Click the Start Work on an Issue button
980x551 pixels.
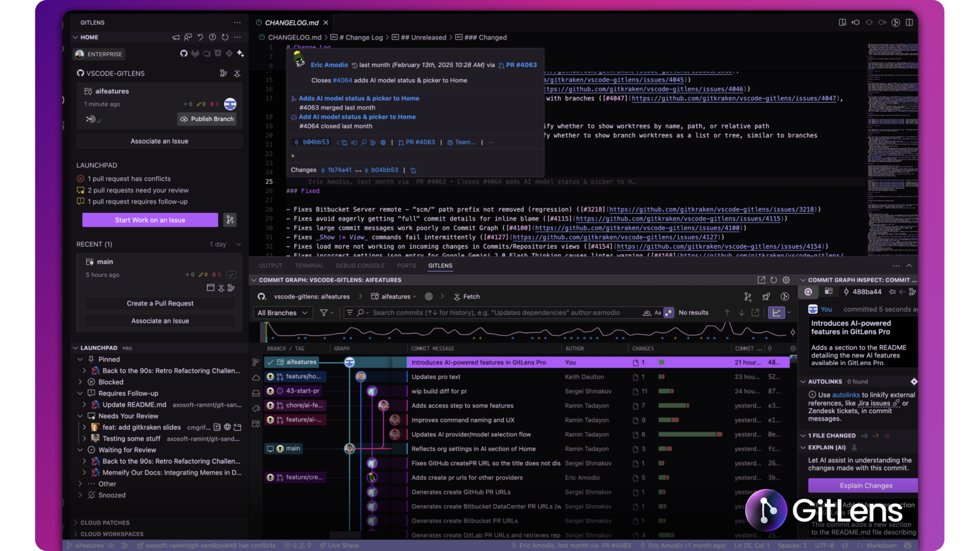tap(149, 219)
